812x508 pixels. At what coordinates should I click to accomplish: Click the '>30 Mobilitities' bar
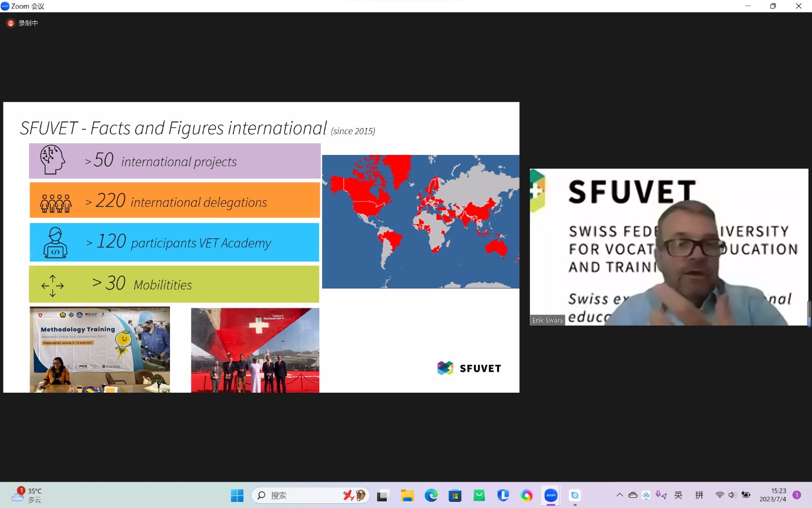pyautogui.click(x=174, y=284)
